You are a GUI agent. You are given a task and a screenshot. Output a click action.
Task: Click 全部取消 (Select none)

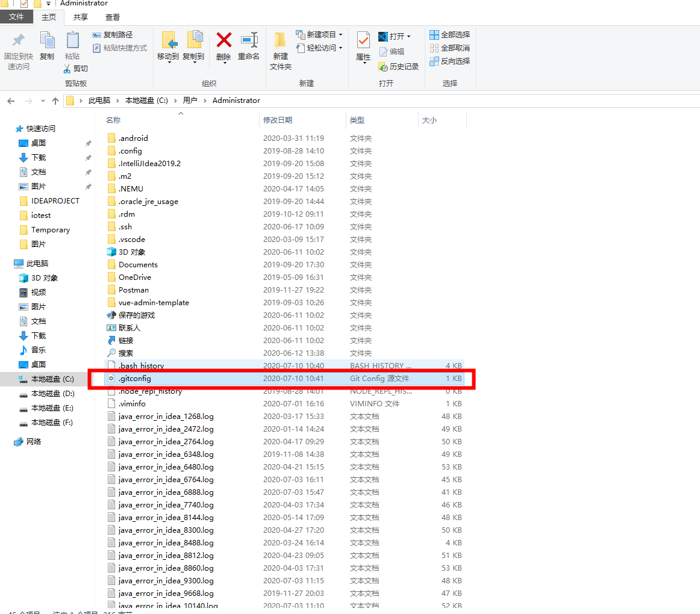[449, 48]
